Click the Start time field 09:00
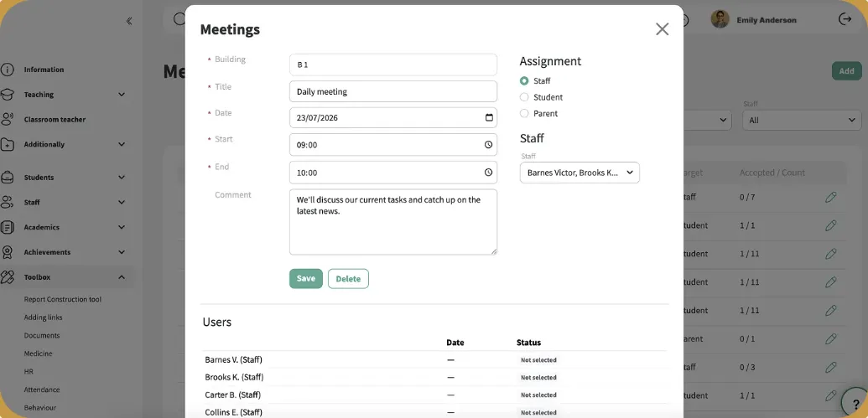Image resolution: width=868 pixels, height=418 pixels. [393, 144]
